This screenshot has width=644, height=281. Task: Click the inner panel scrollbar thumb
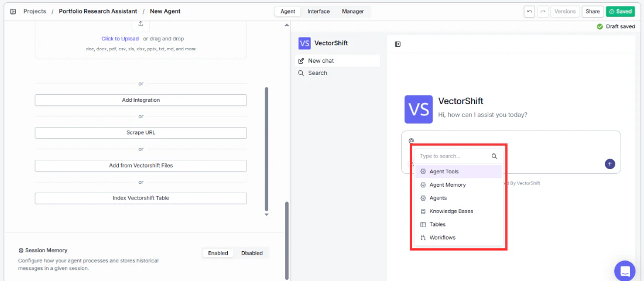(266, 149)
